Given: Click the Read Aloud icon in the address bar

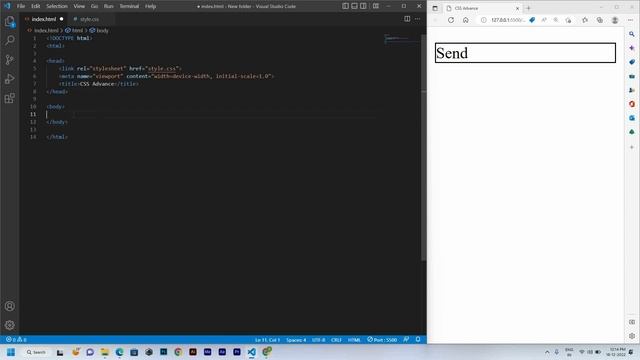Looking at the screenshot, I should click(544, 20).
